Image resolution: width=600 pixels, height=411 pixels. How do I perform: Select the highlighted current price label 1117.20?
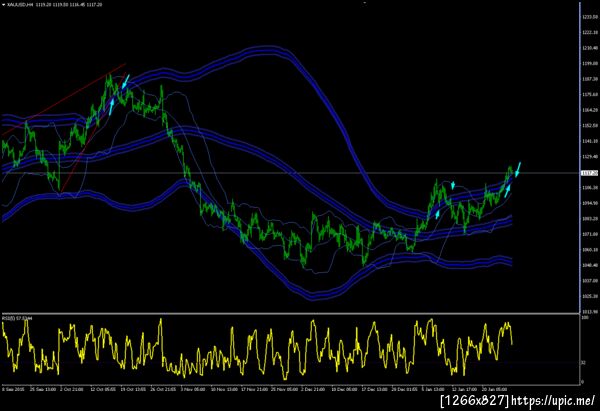[x=590, y=173]
